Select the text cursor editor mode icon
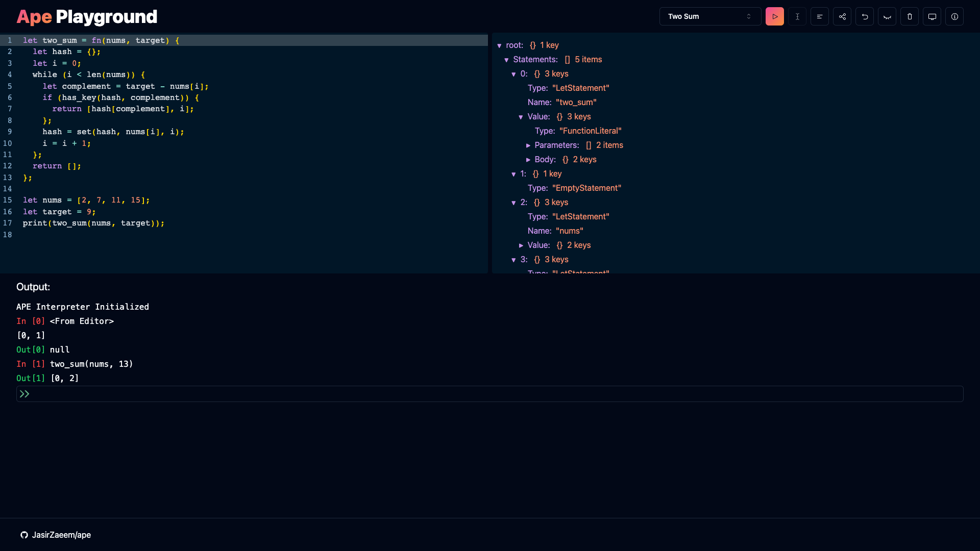The image size is (980, 551). point(797,16)
